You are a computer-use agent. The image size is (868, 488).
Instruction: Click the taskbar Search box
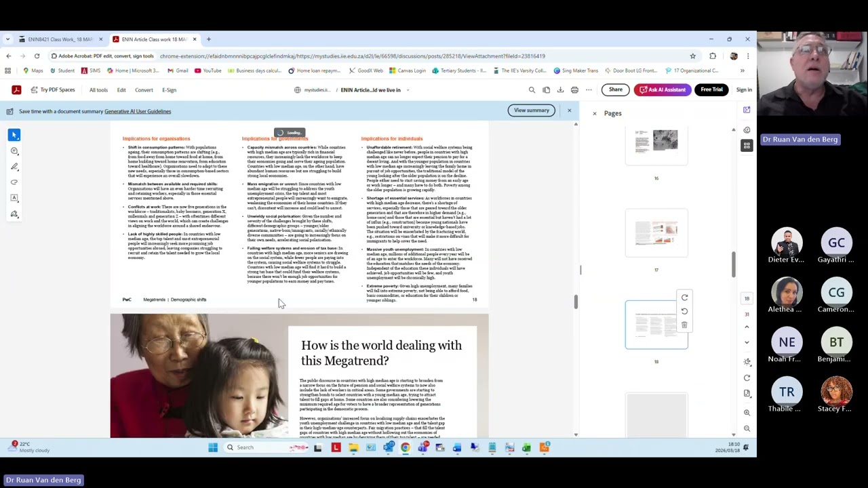266,447
